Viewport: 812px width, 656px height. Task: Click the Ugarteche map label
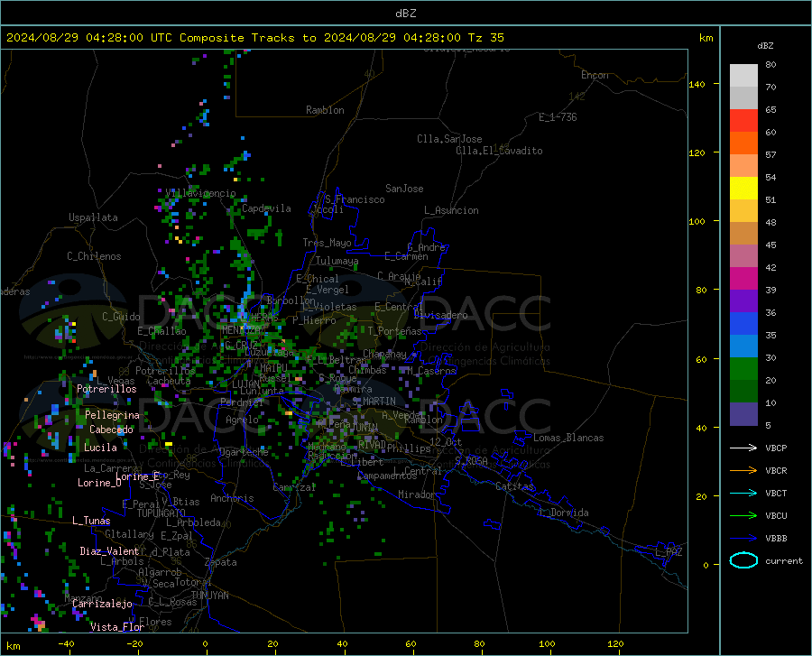point(244,452)
